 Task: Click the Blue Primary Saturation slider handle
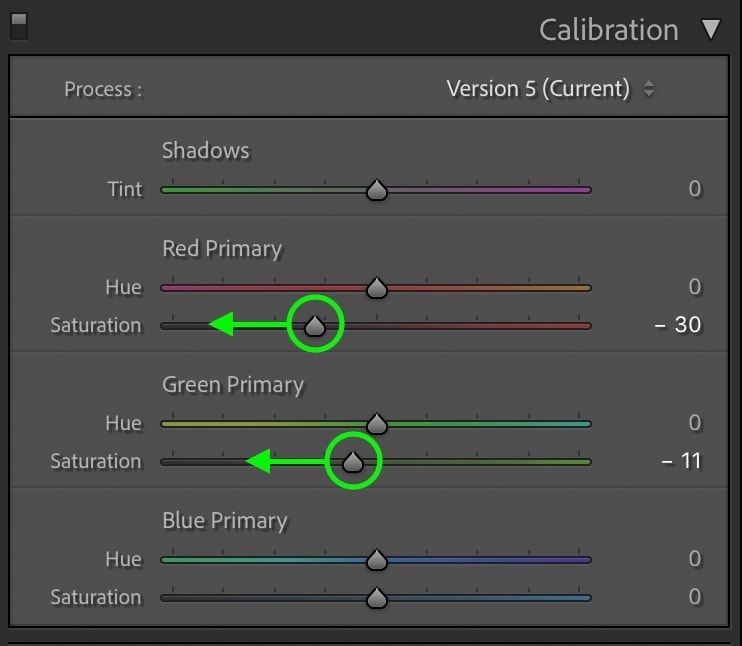click(377, 598)
